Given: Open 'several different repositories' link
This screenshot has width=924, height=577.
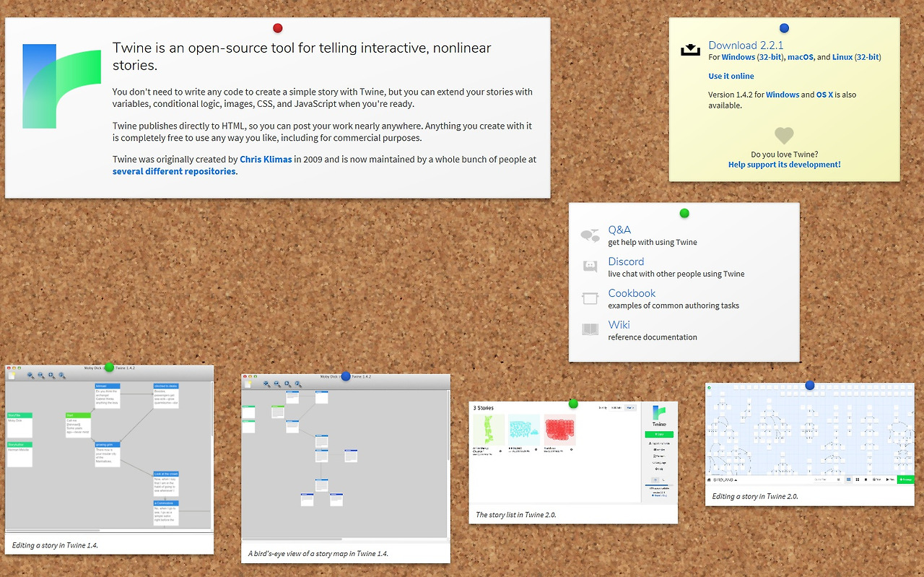Looking at the screenshot, I should [174, 172].
